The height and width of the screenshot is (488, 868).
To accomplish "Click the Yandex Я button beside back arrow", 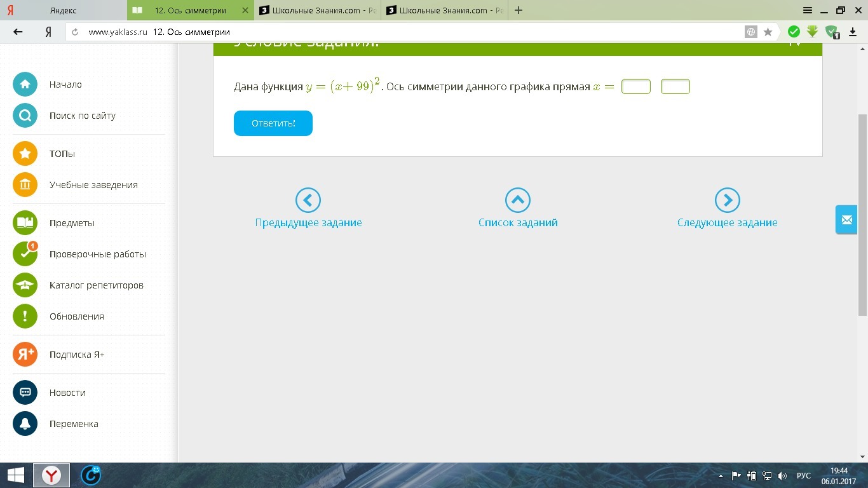I will [x=48, y=32].
